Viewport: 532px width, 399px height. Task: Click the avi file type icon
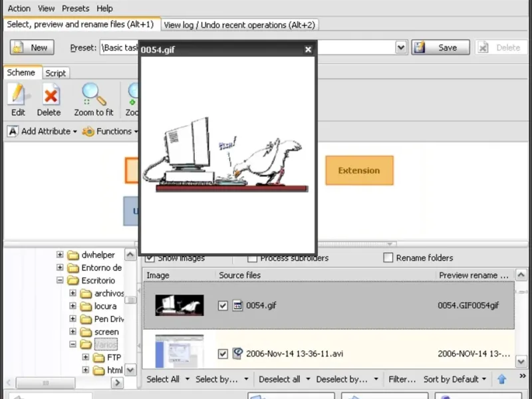tap(237, 354)
